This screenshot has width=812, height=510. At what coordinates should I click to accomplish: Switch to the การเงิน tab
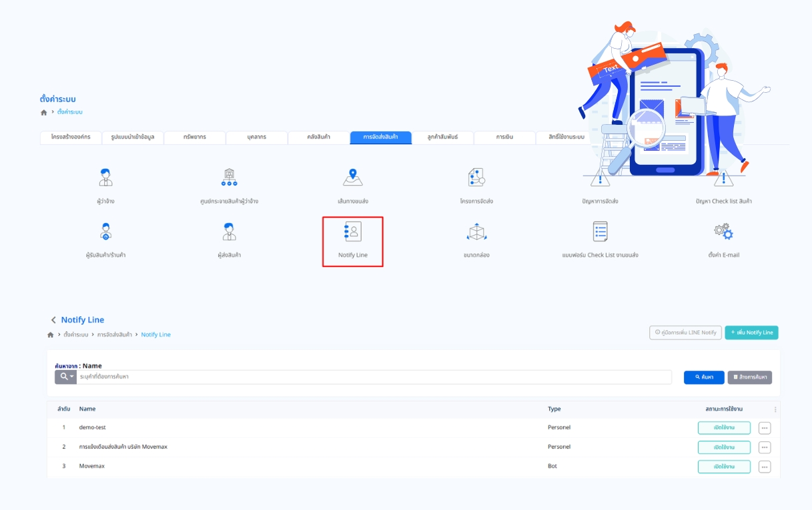(504, 138)
